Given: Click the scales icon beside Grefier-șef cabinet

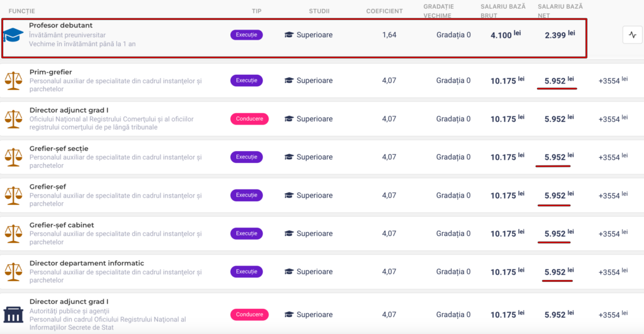Looking at the screenshot, I should pyautogui.click(x=13, y=233).
